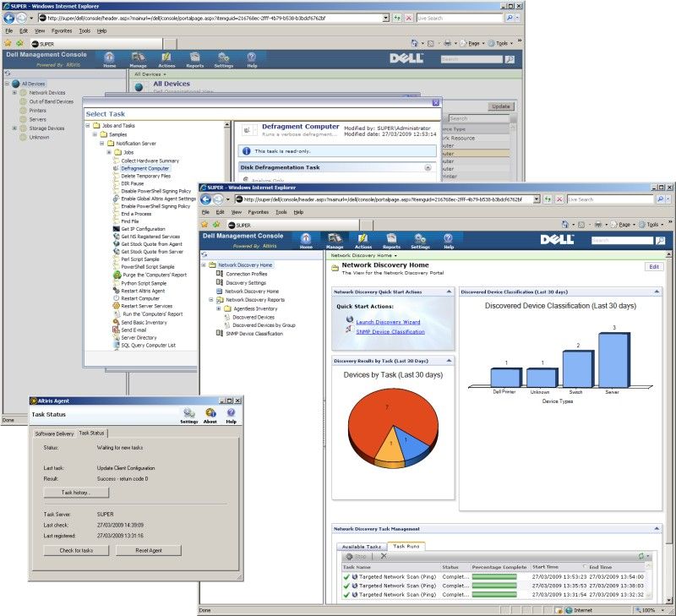Collapse Discovered Device Classification panel
676x616 pixels.
(657, 292)
